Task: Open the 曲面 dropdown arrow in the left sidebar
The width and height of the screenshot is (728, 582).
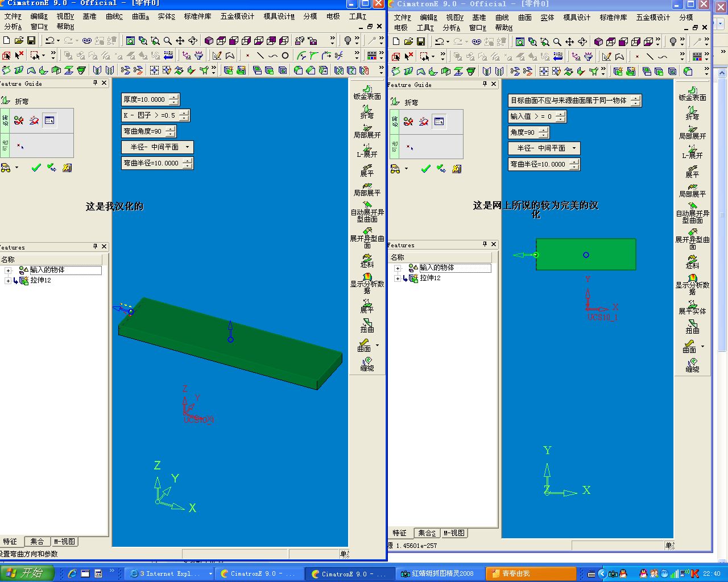Action: pyautogui.click(x=377, y=345)
